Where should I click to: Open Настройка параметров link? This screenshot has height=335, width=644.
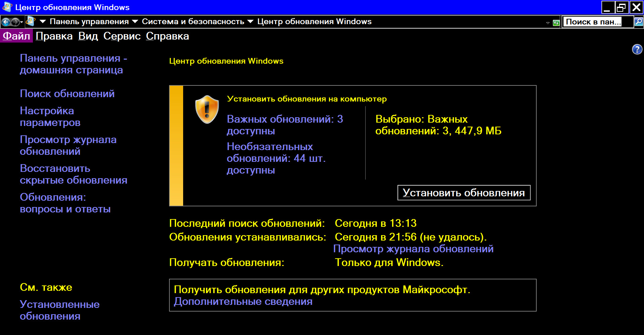[x=50, y=117]
